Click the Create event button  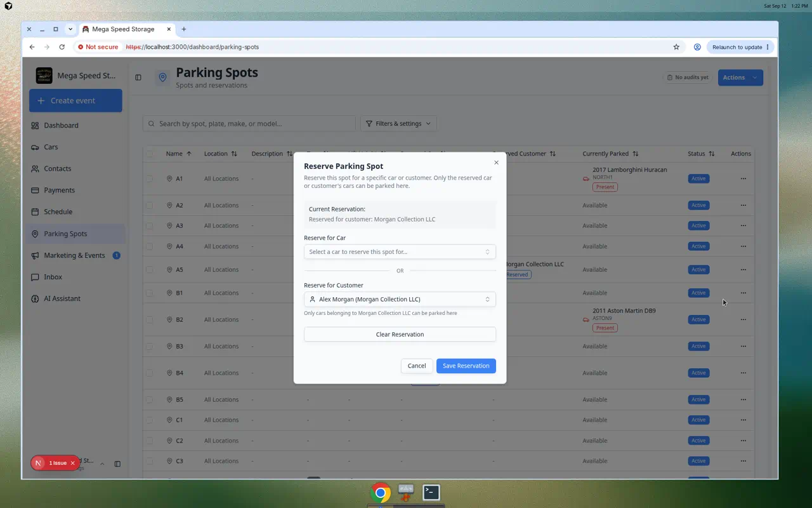pyautogui.click(x=75, y=100)
